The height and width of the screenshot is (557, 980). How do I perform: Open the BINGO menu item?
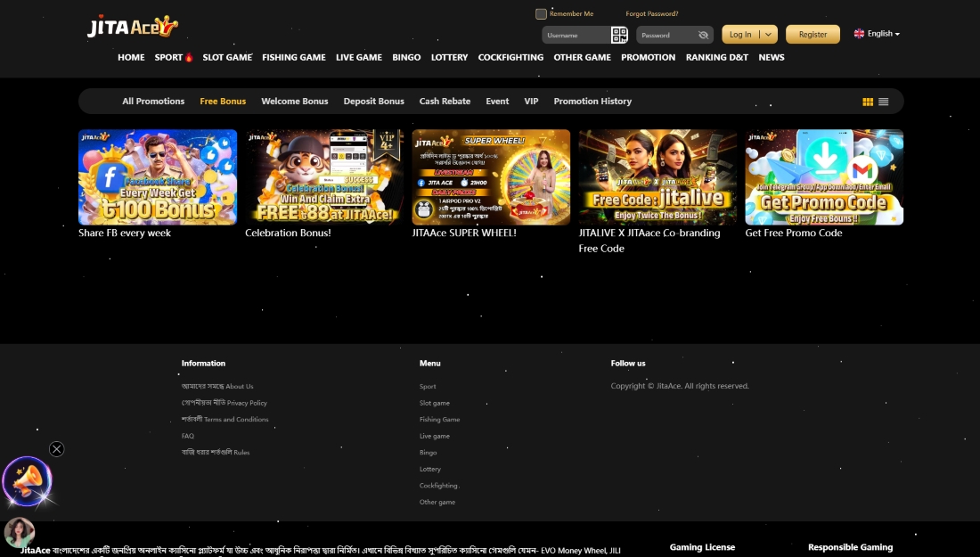[406, 57]
